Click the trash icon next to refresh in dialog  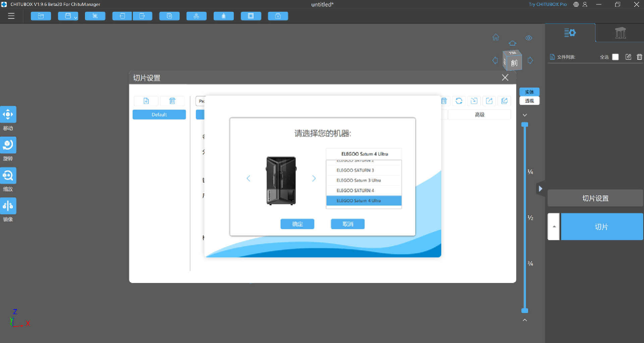click(444, 101)
